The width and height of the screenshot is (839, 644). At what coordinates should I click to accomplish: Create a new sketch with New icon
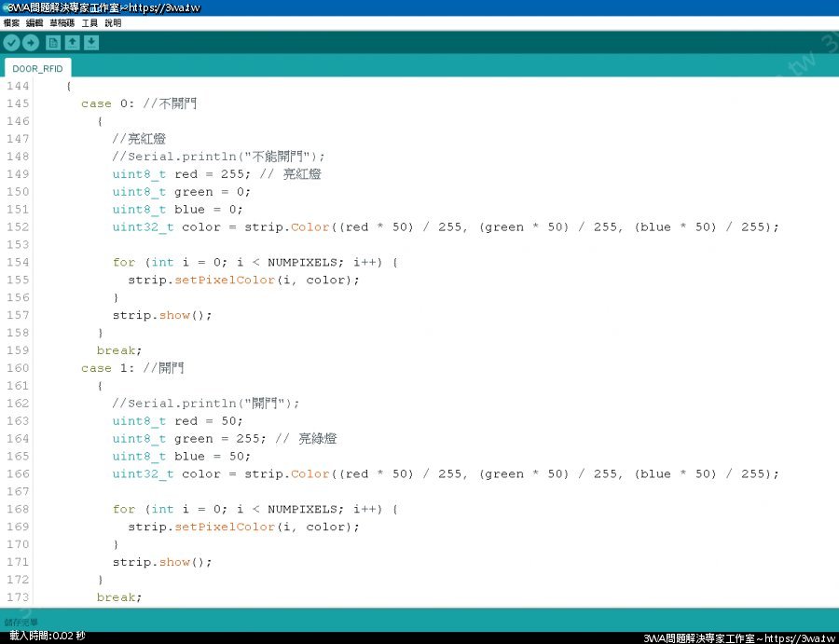tap(53, 43)
